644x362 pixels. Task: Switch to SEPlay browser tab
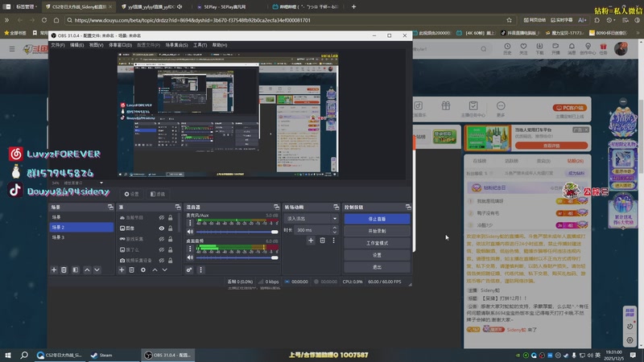pos(225,6)
